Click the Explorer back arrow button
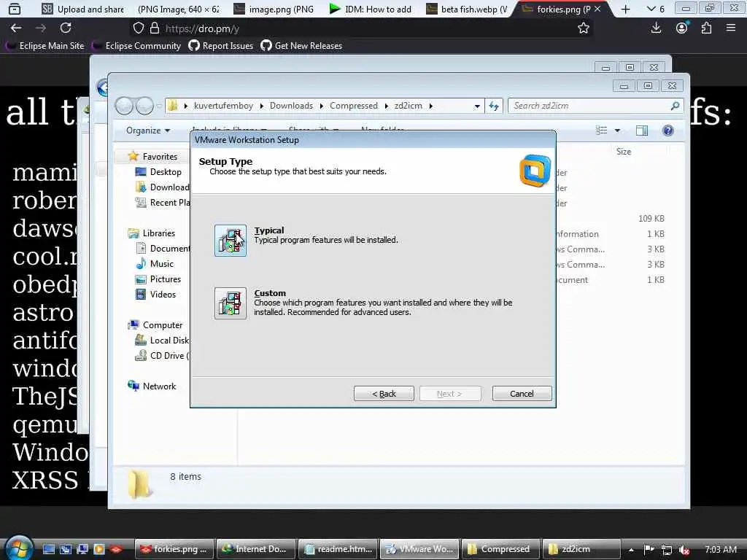This screenshot has width=747, height=560. click(x=124, y=106)
